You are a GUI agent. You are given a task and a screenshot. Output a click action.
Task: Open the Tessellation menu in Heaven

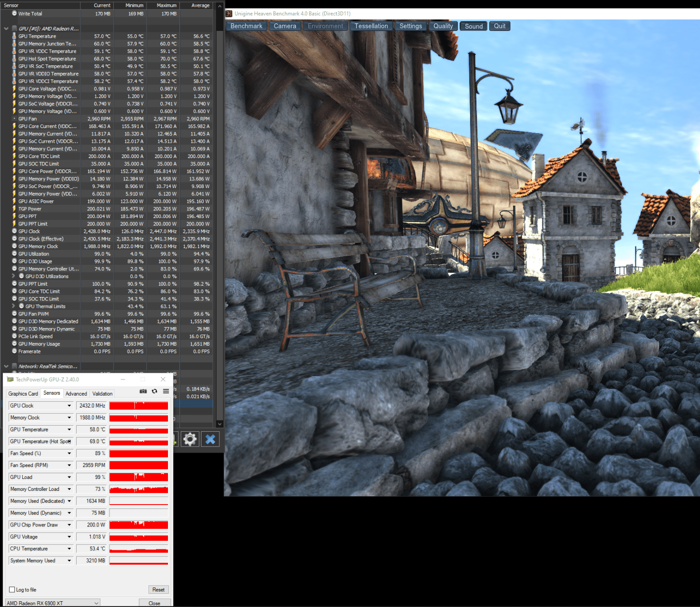tap(371, 26)
